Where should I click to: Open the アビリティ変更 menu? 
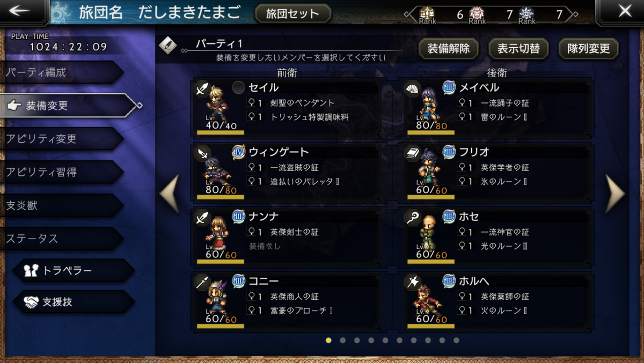[62, 139]
